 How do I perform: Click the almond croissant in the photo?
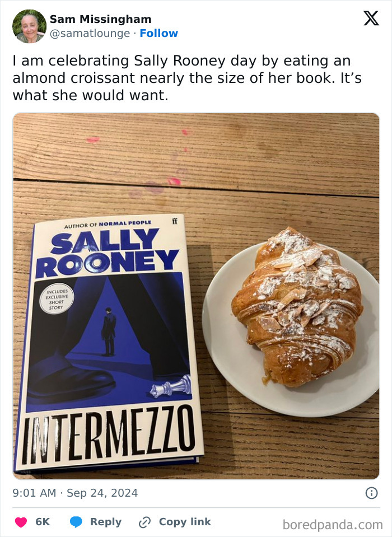[297, 306]
